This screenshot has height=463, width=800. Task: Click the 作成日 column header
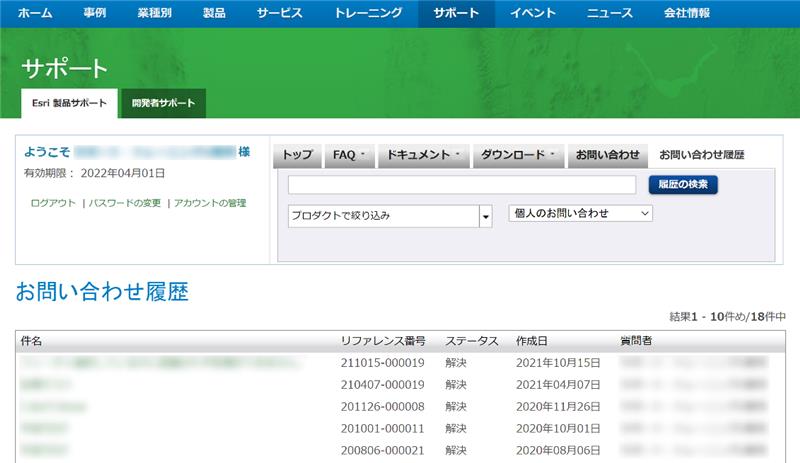[532, 341]
